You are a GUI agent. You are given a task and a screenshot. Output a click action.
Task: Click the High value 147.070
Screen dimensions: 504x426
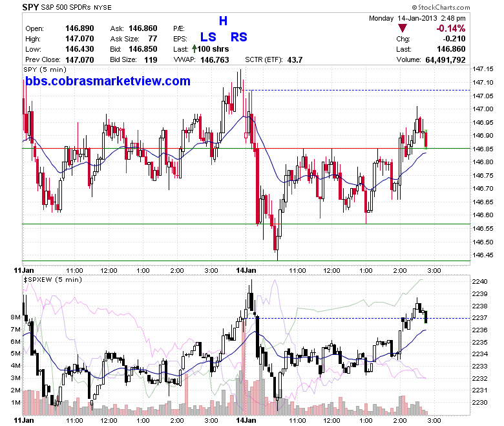pos(79,39)
